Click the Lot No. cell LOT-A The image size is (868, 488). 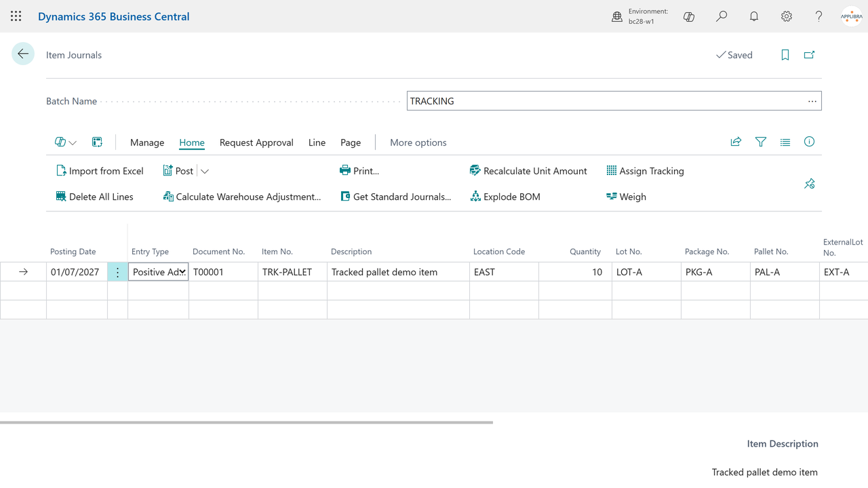[x=646, y=272]
